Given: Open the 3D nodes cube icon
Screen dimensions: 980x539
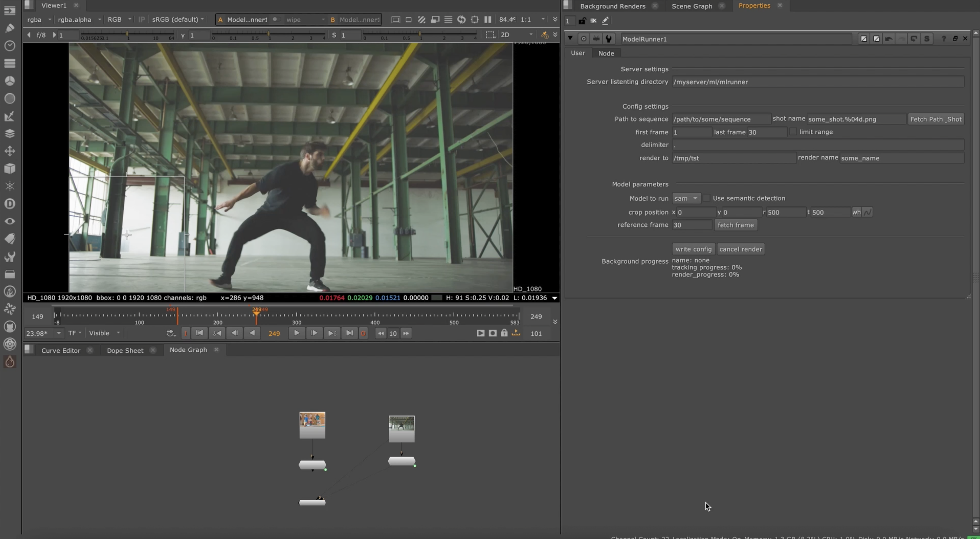Looking at the screenshot, I should point(10,168).
